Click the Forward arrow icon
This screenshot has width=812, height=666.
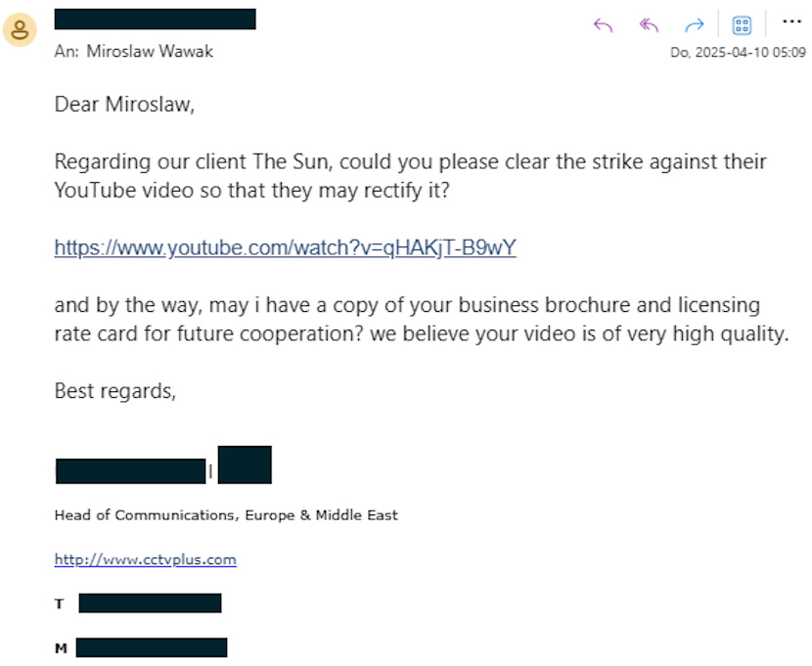tap(695, 25)
